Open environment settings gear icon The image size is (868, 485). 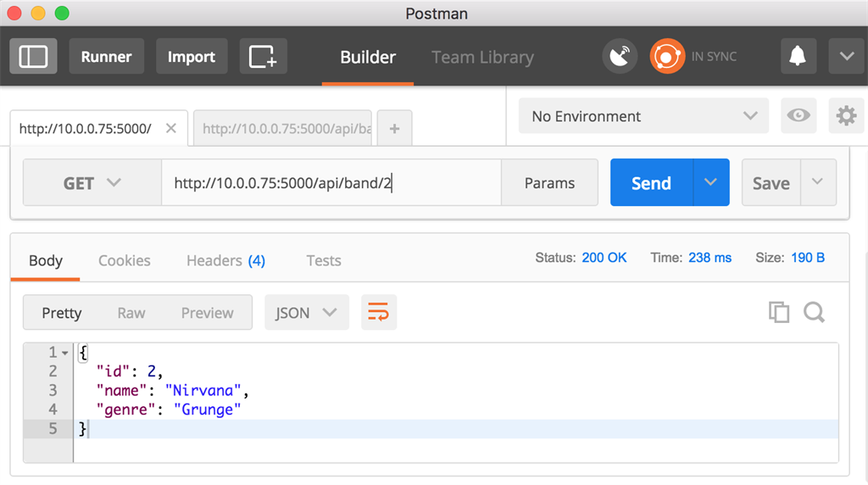[846, 116]
